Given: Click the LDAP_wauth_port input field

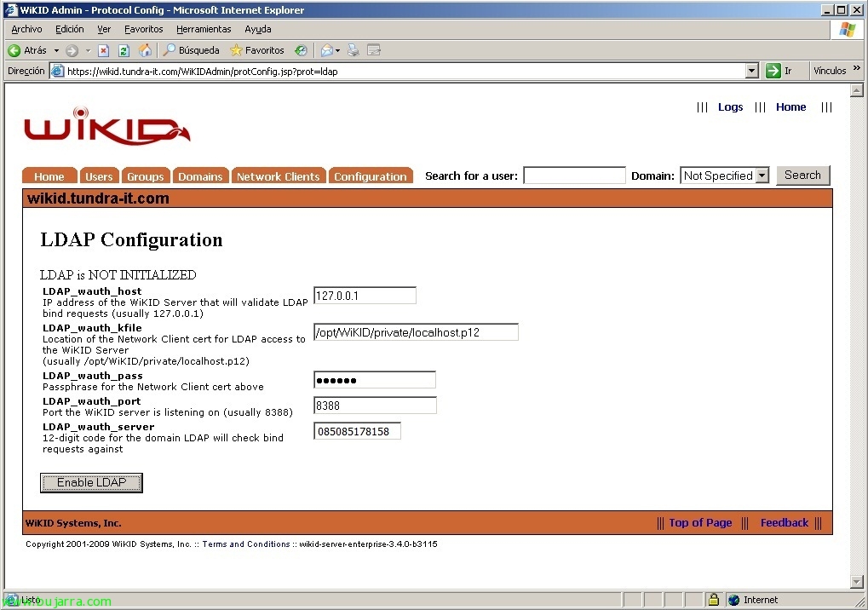Looking at the screenshot, I should (375, 406).
